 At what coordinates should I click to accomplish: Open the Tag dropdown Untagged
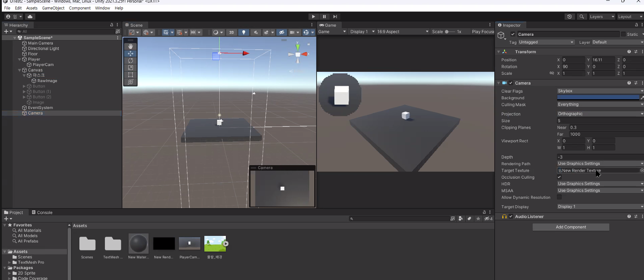click(x=546, y=42)
